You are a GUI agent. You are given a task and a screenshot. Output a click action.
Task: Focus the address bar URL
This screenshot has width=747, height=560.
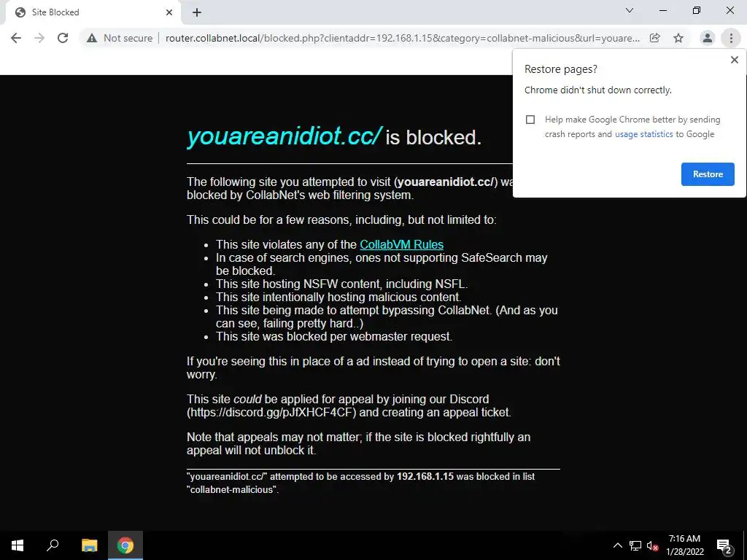(x=403, y=38)
